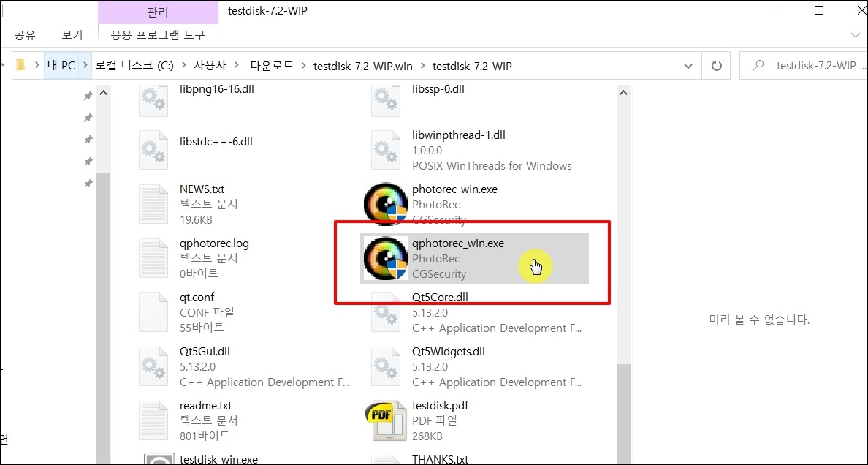This screenshot has height=465, width=868.
Task: Click the Qt5Gui.dll file name
Action: [205, 352]
